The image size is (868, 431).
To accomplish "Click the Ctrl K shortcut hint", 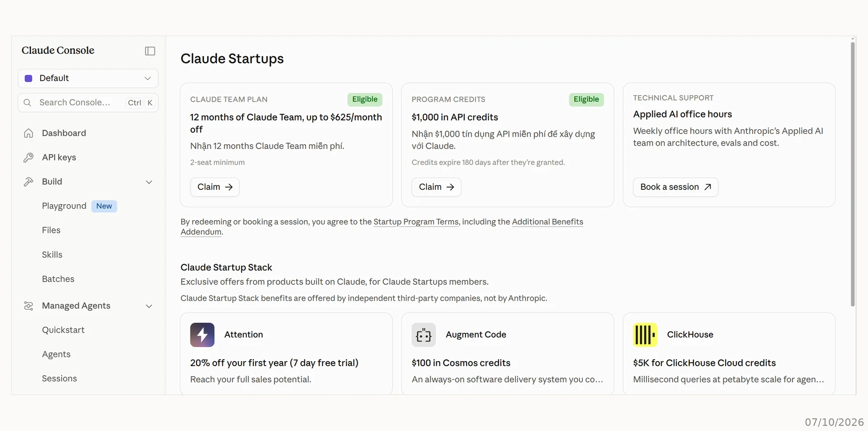I will click(141, 103).
